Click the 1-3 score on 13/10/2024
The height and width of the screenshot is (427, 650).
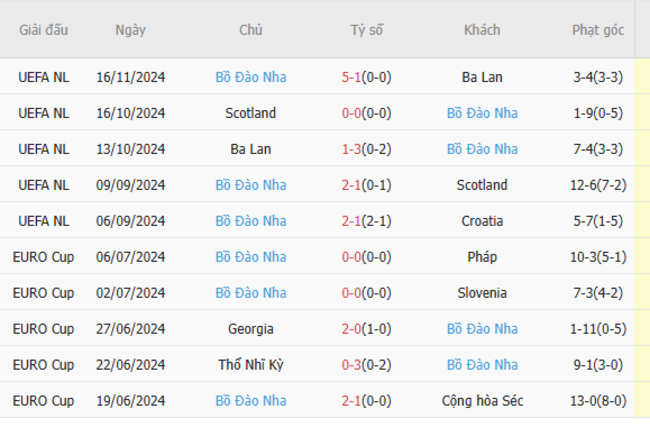(x=351, y=149)
